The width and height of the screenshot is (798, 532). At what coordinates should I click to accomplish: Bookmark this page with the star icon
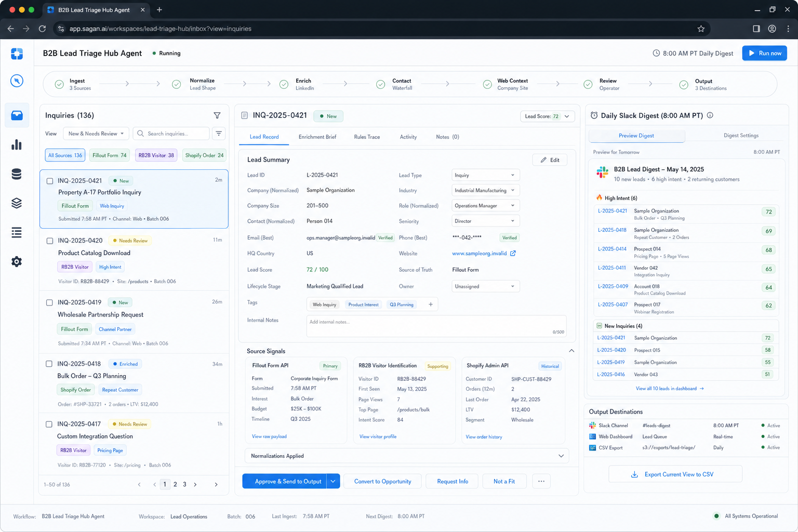701,29
